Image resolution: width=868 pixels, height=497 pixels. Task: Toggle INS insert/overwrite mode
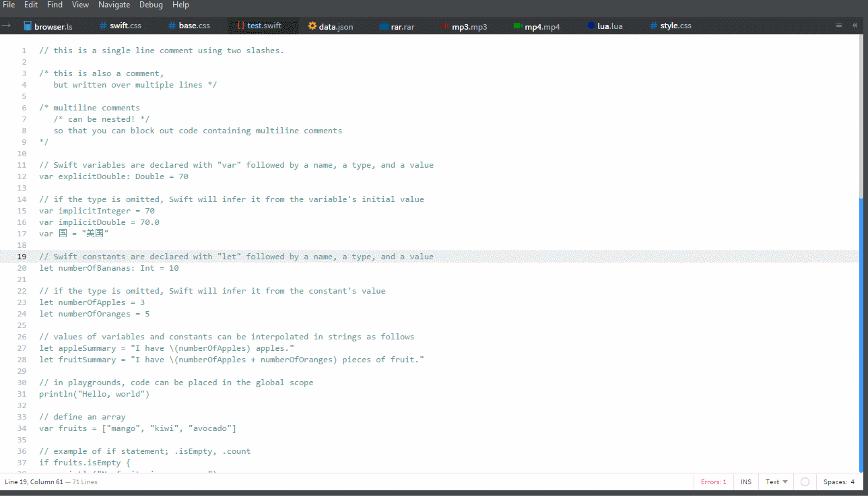[x=746, y=482]
